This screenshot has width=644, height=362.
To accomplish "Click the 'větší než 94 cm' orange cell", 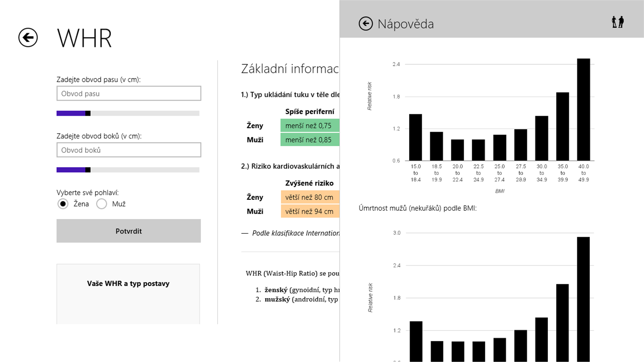I will [310, 211].
